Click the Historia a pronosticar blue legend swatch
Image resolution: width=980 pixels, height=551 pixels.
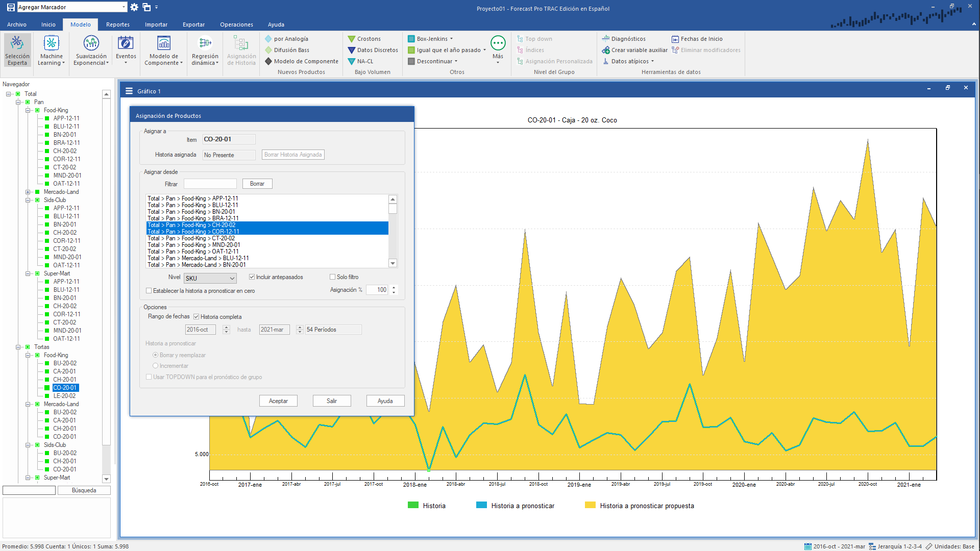pyautogui.click(x=481, y=505)
